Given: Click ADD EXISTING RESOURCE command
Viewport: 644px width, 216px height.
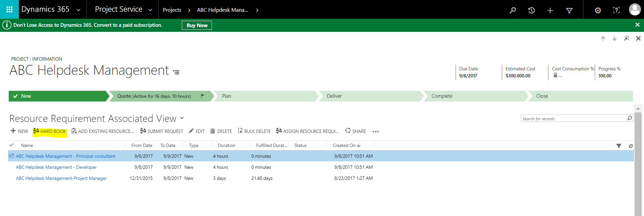Looking at the screenshot, I should [103, 131].
